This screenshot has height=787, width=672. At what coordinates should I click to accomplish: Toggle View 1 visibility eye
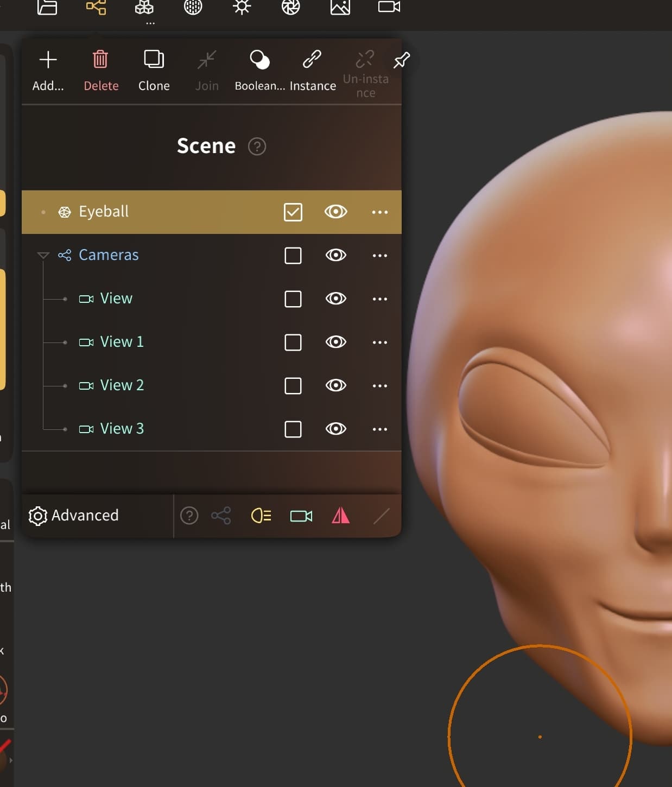[x=336, y=342]
